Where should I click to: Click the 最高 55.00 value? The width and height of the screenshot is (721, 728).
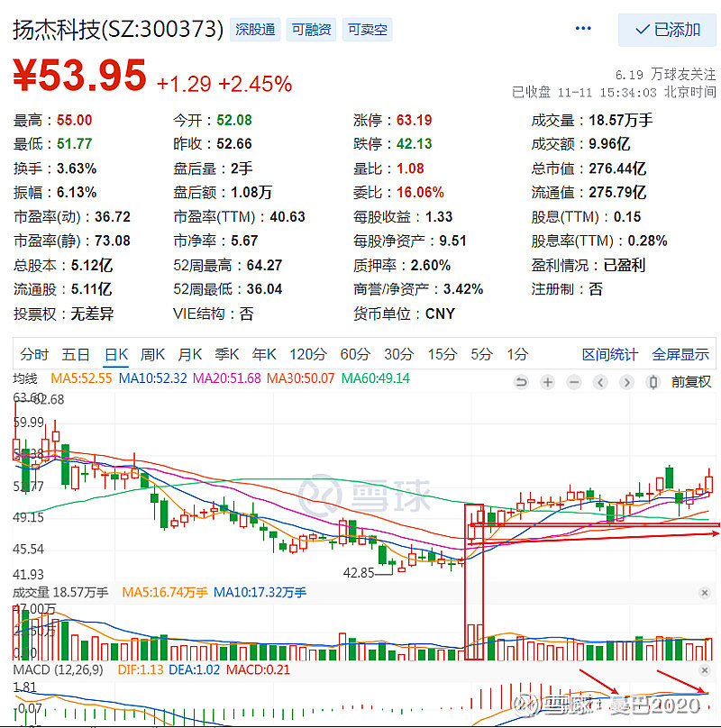point(74,120)
